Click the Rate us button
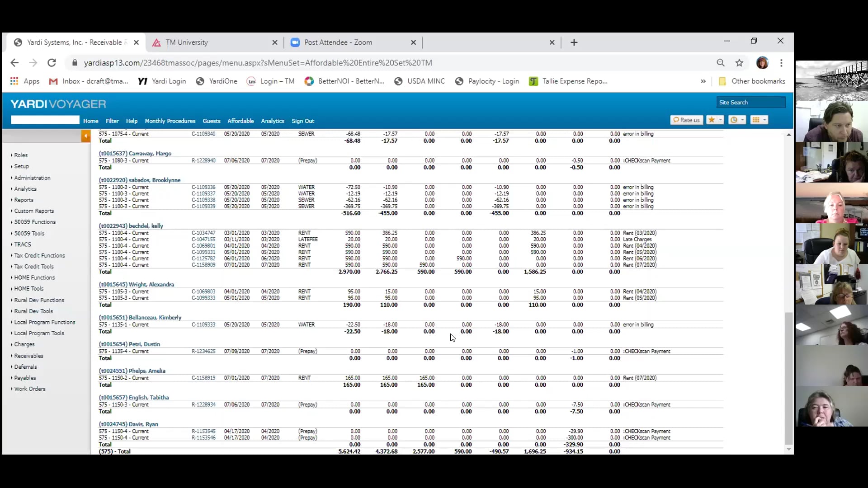The height and width of the screenshot is (488, 868). (686, 120)
